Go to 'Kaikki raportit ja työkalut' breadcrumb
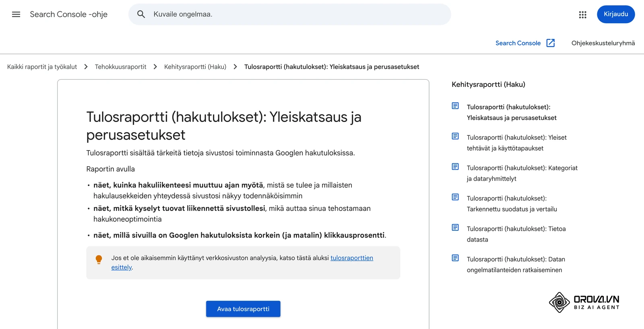The width and height of the screenshot is (644, 329). pyautogui.click(x=42, y=67)
